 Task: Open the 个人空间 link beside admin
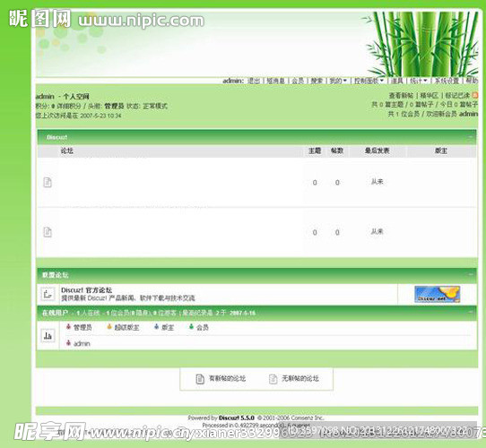pyautogui.click(x=76, y=97)
